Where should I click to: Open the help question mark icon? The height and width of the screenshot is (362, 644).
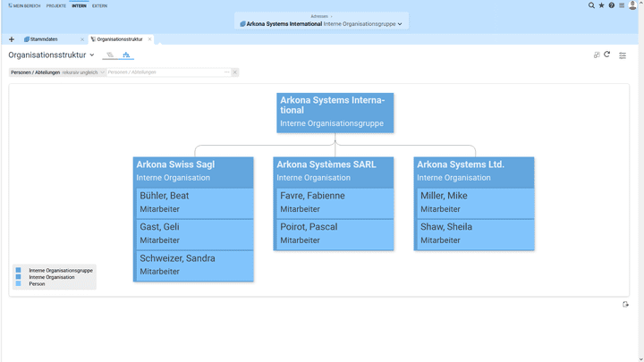pos(612,5)
